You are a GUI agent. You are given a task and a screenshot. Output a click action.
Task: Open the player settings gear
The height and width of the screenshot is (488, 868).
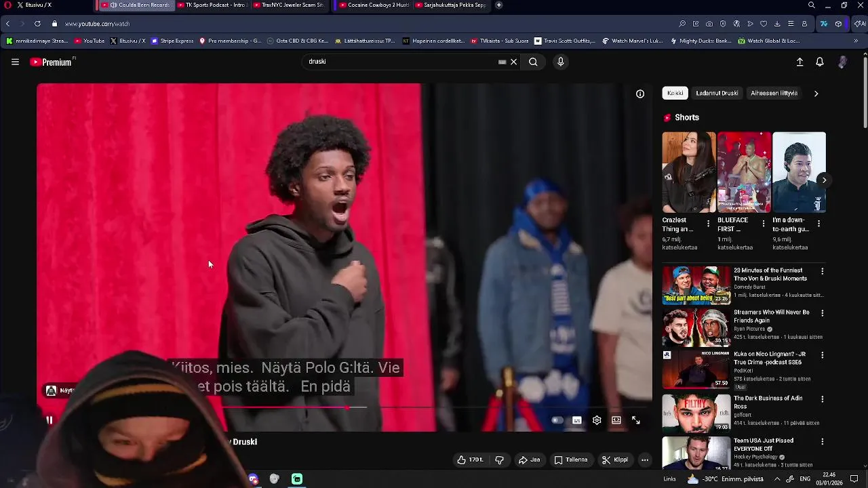coord(597,420)
